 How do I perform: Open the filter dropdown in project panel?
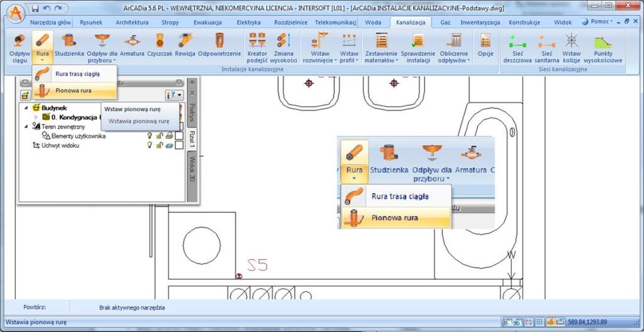(175, 96)
